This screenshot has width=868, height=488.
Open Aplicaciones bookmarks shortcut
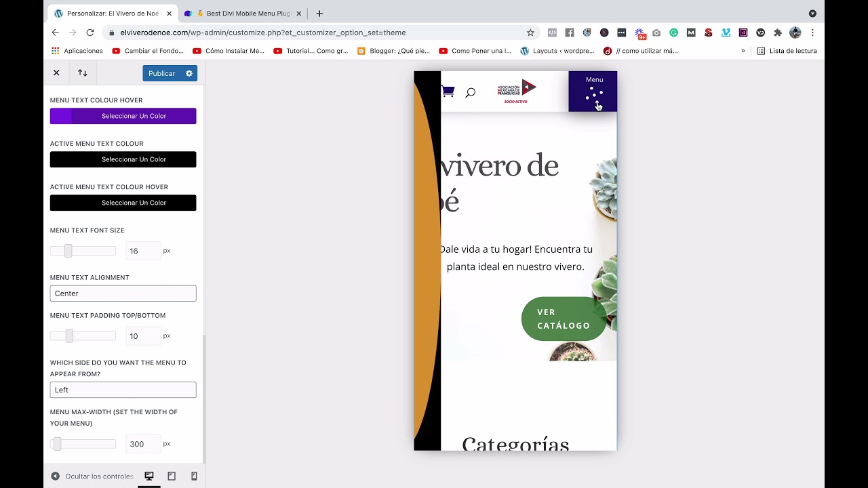77,51
